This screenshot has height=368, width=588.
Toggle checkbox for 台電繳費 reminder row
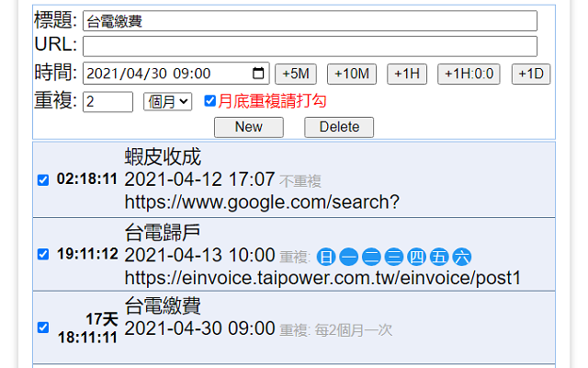coord(43,328)
